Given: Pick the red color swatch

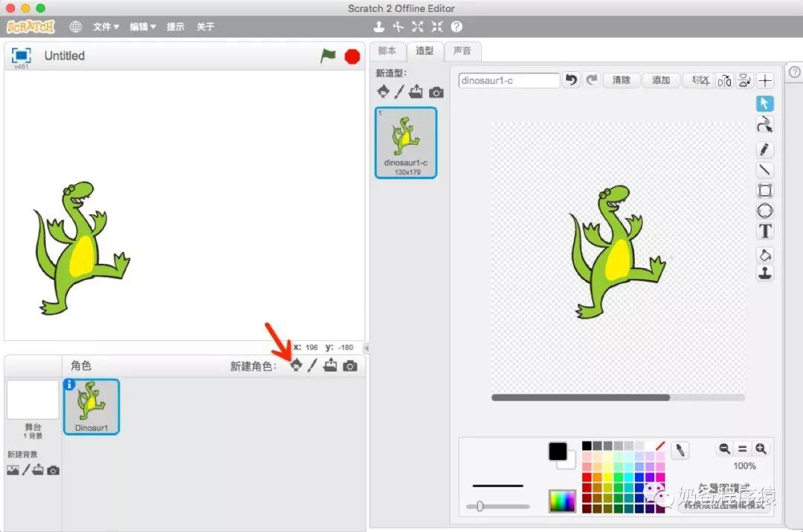Looking at the screenshot, I should point(587,477).
